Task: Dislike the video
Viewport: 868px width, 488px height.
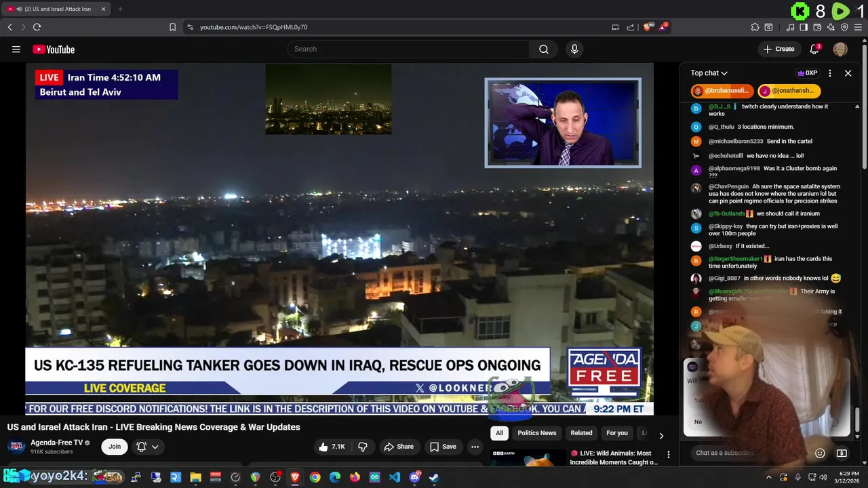Action: click(363, 447)
